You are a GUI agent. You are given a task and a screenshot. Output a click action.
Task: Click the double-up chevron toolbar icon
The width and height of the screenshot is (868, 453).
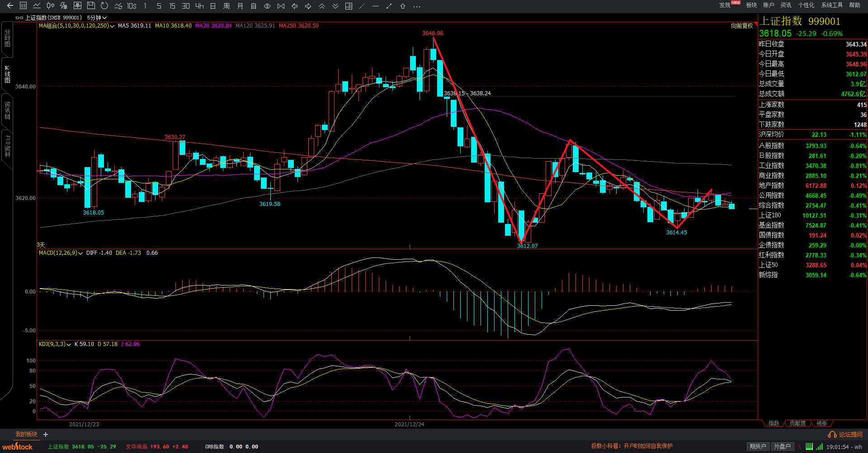click(x=322, y=6)
